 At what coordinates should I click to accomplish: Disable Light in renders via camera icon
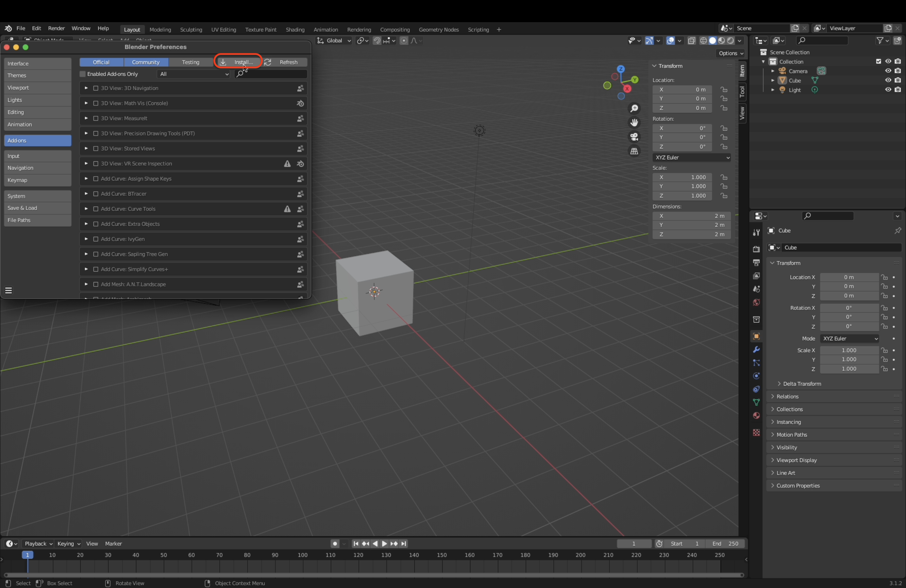[898, 90]
